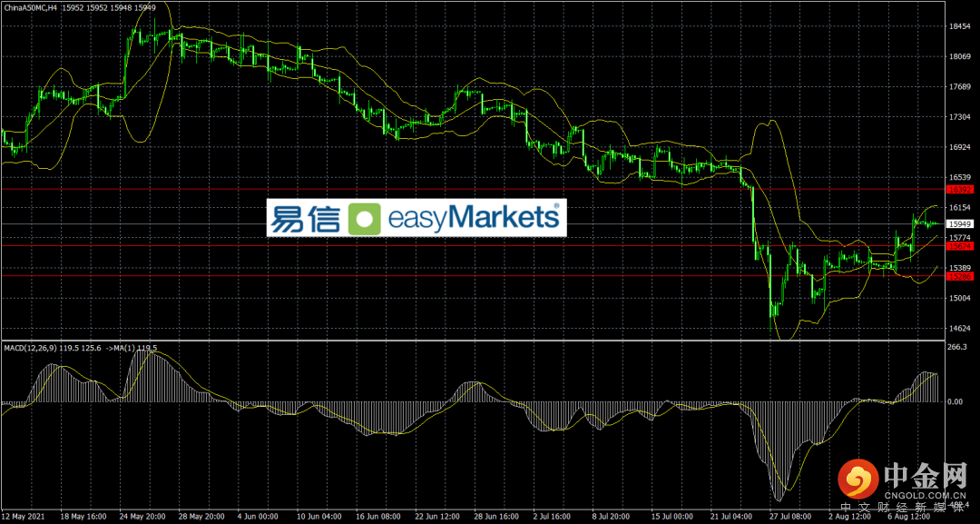Select the red 15286 price level tag
The image size is (980, 524).
[x=959, y=276]
